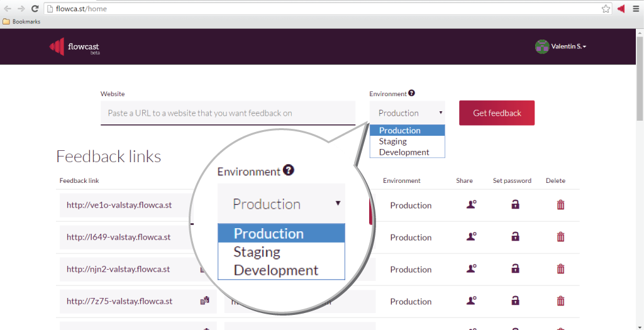The image size is (644, 330).
Task: Reload the page using the refresh button
Action: pyautogui.click(x=34, y=9)
